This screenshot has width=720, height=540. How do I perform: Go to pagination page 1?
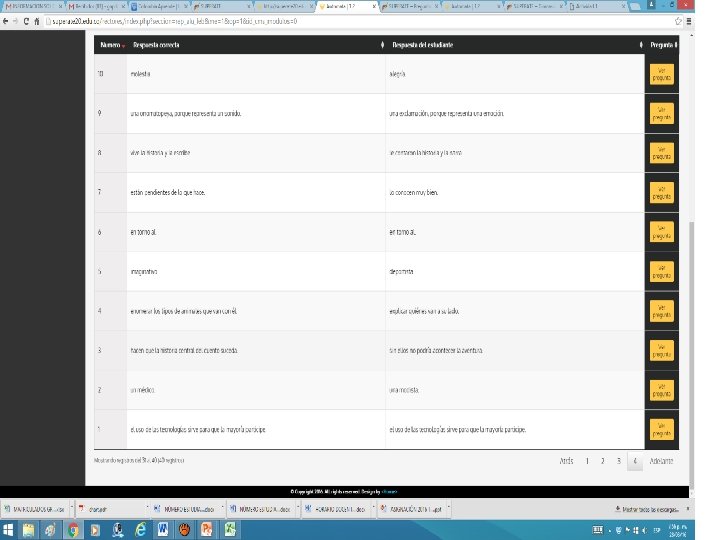coord(587,461)
